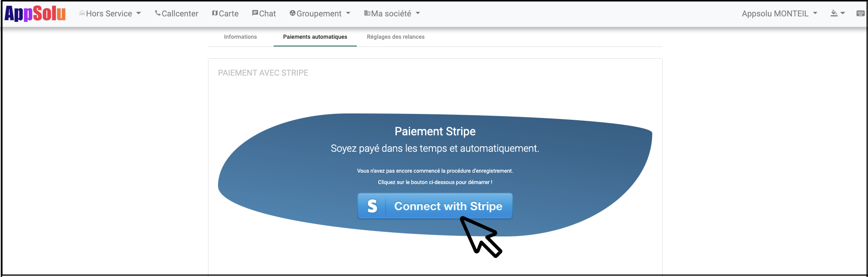Open the Callcenter page

(x=177, y=14)
